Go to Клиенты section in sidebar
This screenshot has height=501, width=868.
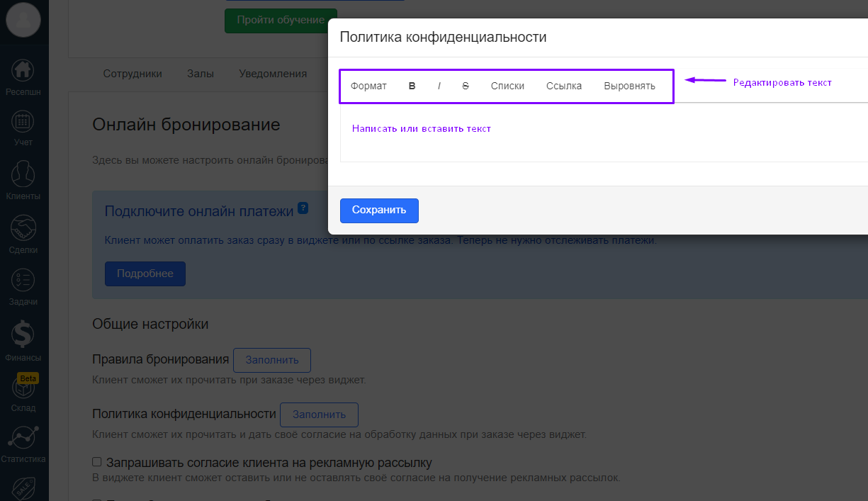23,174
